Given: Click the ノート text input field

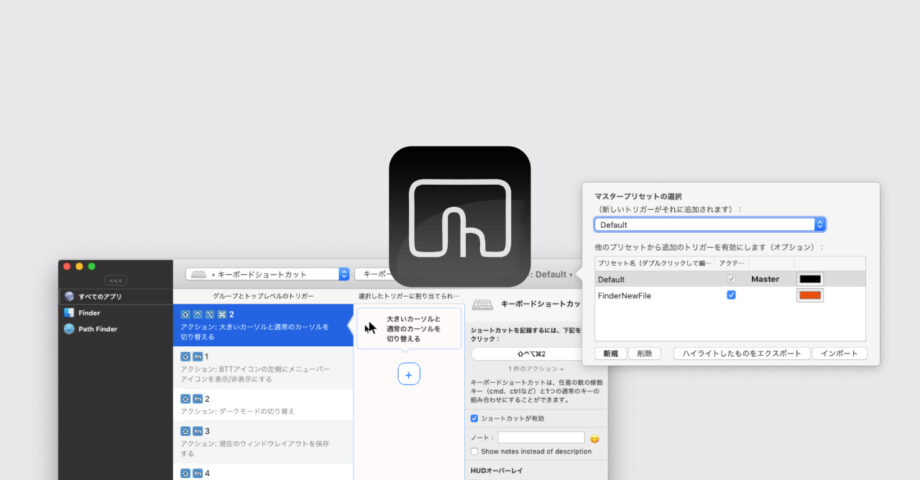Looking at the screenshot, I should [x=540, y=438].
